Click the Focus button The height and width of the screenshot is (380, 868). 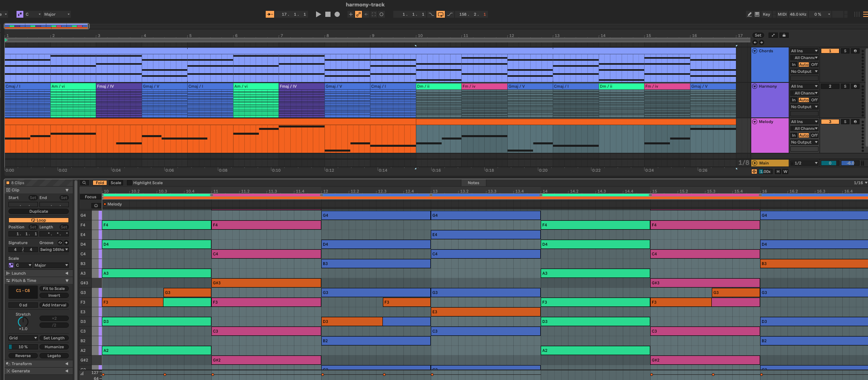click(91, 197)
